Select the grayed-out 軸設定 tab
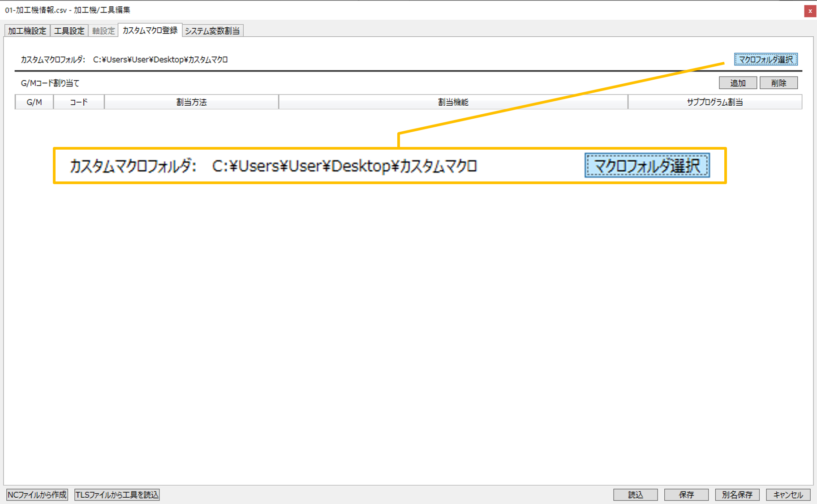 103,30
